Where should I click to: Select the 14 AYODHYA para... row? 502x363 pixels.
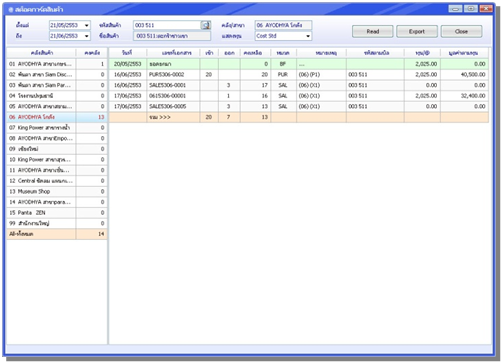click(57, 202)
